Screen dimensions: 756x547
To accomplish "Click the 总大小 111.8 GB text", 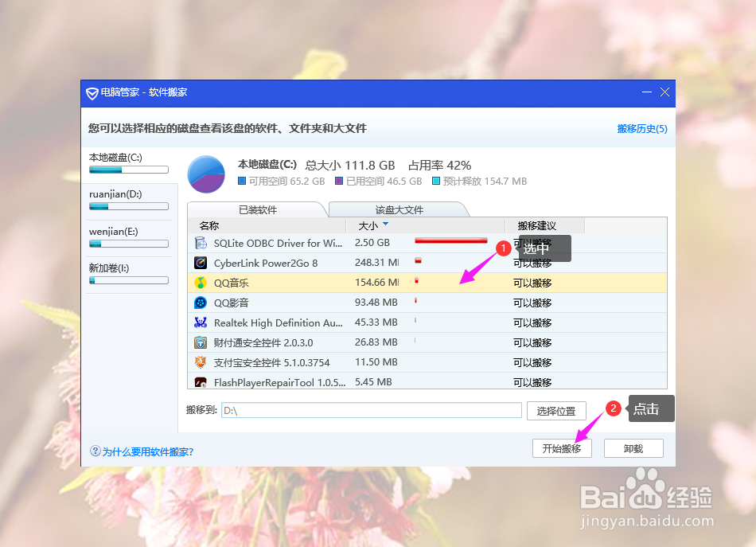I will 350,166.
